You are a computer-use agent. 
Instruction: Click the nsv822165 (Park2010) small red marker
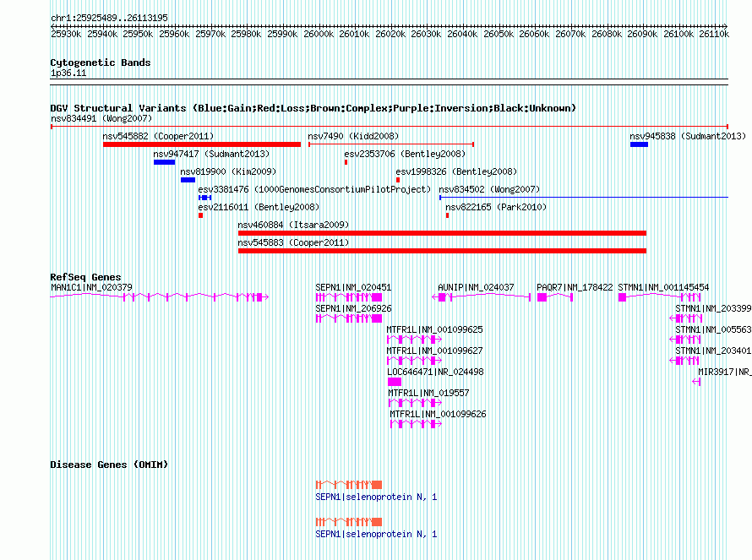[448, 215]
